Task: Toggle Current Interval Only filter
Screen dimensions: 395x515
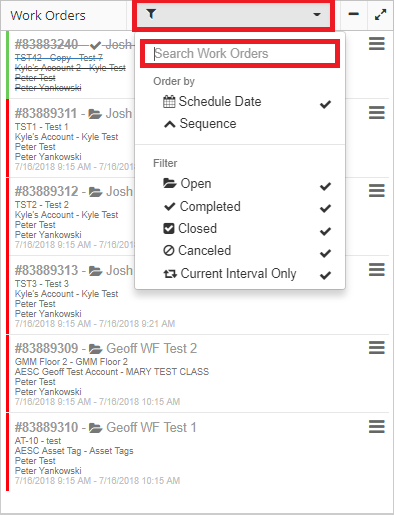Action: [x=240, y=274]
